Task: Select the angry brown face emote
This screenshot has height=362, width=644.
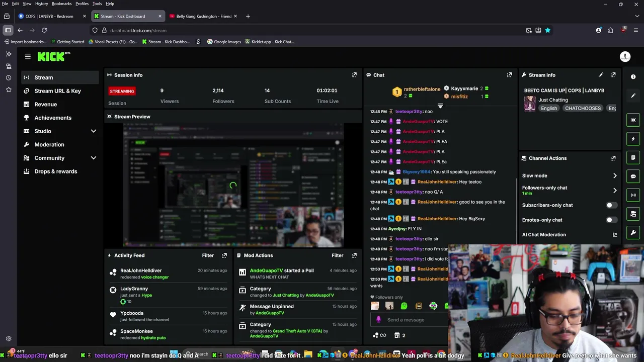Action: tap(419, 306)
